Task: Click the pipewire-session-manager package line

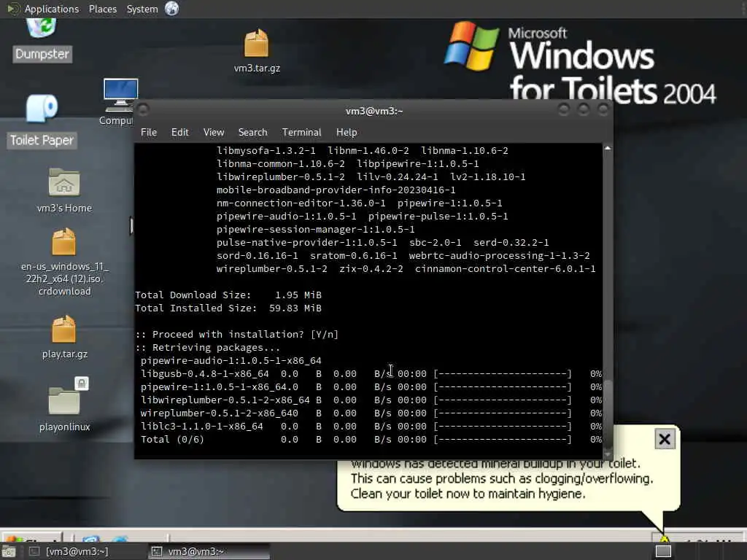Action: [x=315, y=230]
